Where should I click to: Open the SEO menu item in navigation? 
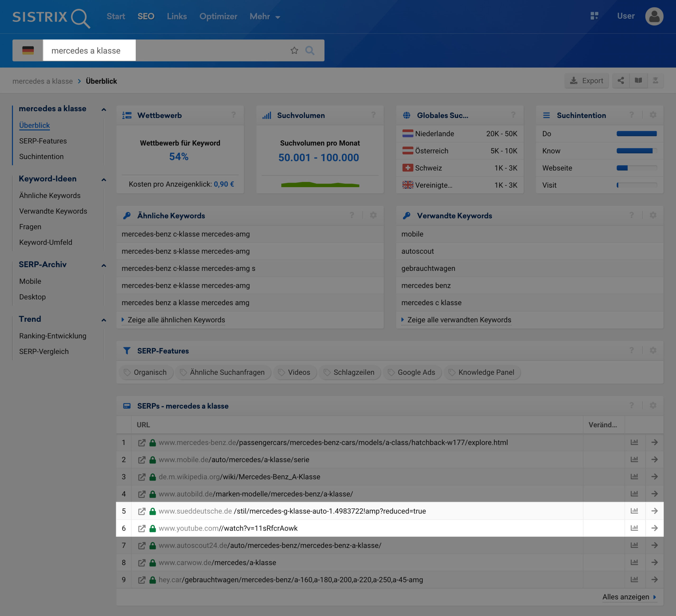coord(145,16)
